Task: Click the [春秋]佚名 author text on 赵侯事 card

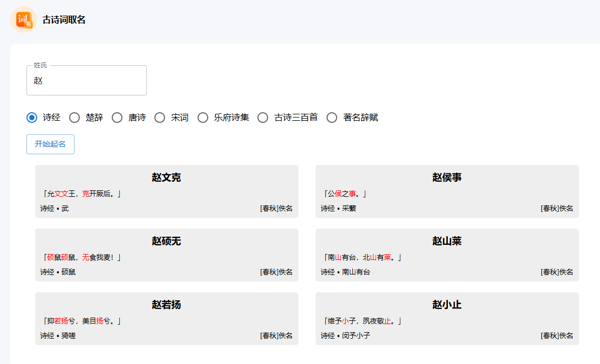Action: click(x=558, y=208)
